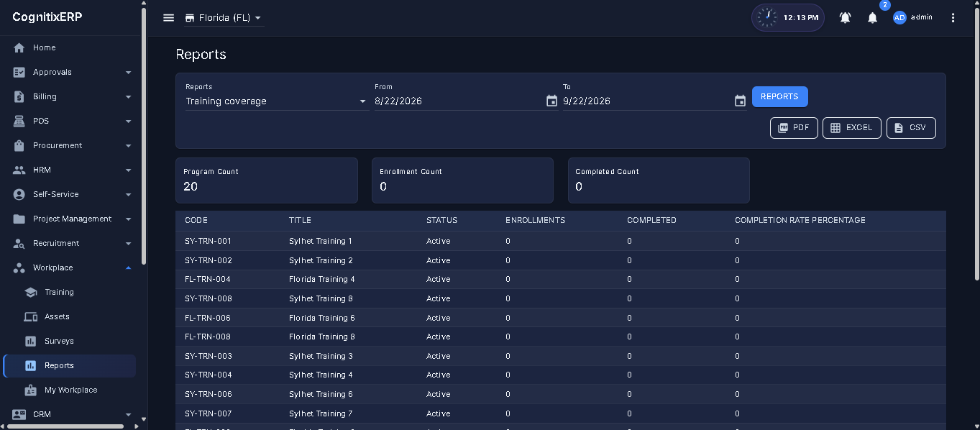Viewport: 980px width, 430px height.
Task: Open Training under Workplace
Action: tap(70, 292)
